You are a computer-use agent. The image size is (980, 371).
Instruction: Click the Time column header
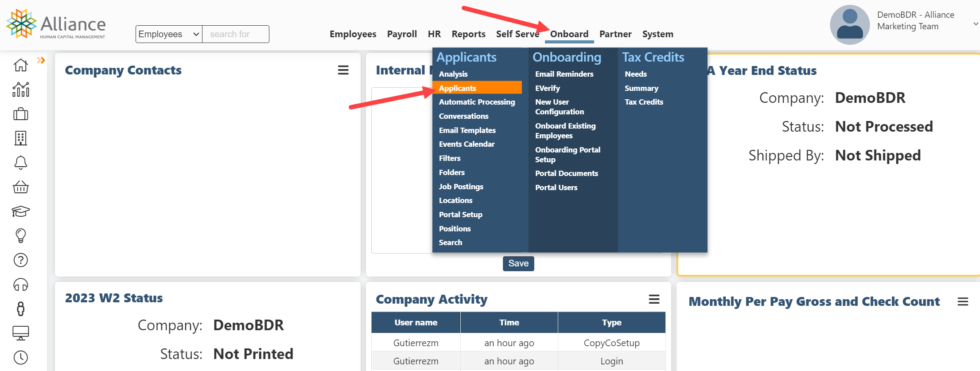(509, 322)
